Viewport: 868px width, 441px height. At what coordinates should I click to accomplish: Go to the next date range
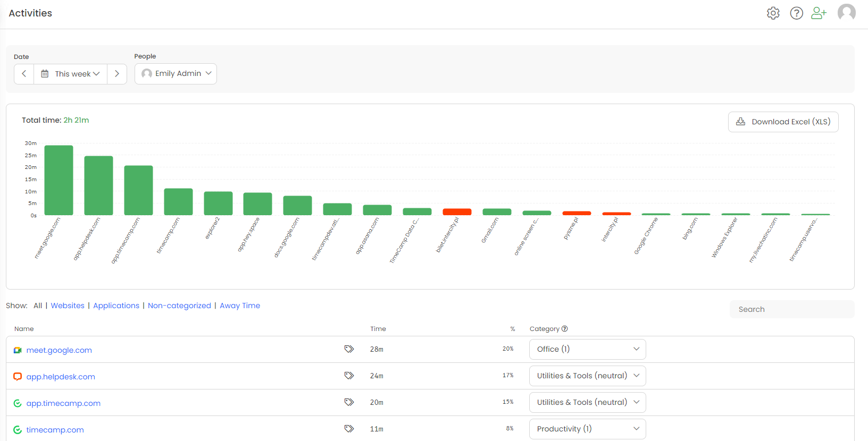point(117,74)
